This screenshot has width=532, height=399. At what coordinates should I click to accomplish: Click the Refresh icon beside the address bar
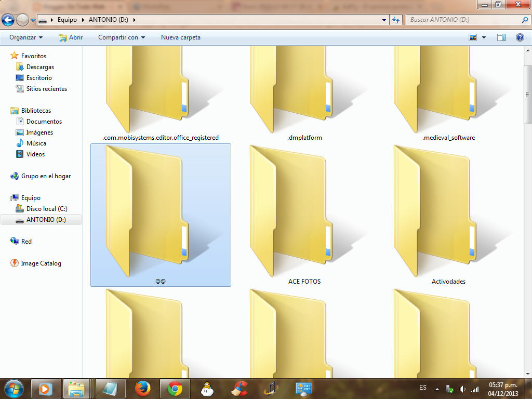(x=396, y=20)
